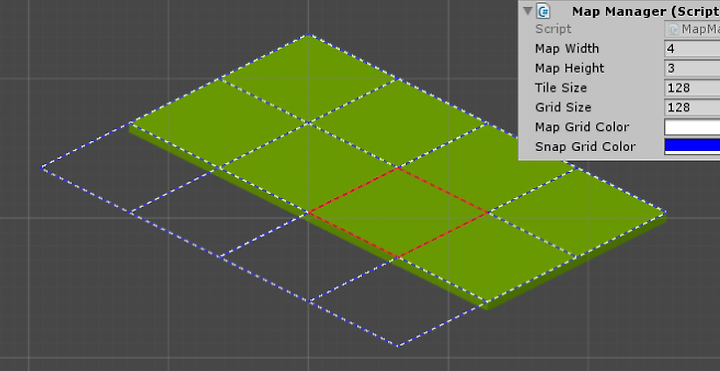720x371 pixels.
Task: Select the Map Manager (Script) header title
Action: pos(646,11)
